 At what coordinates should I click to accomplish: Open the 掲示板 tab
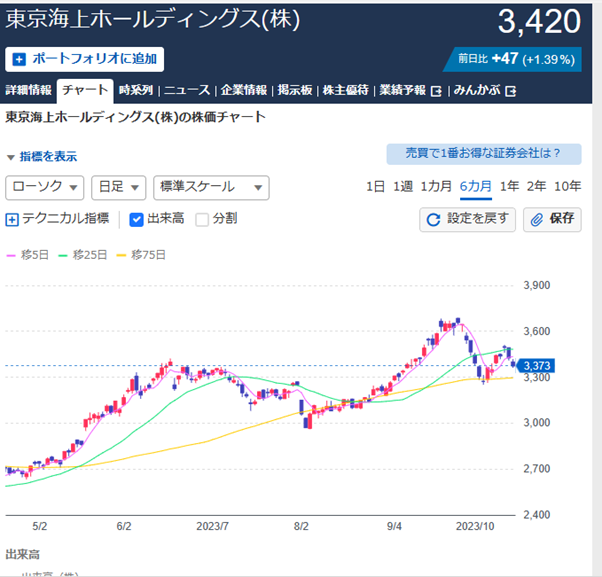(295, 90)
